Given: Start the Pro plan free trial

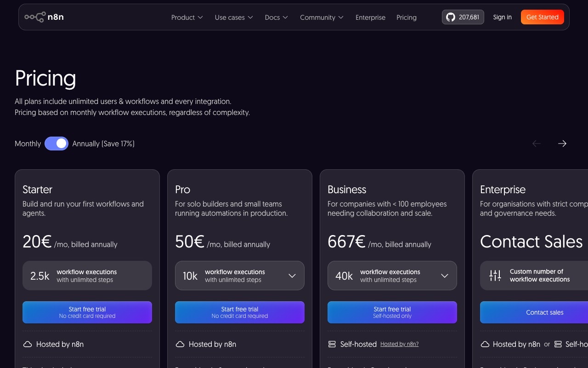Looking at the screenshot, I should click(x=240, y=312).
